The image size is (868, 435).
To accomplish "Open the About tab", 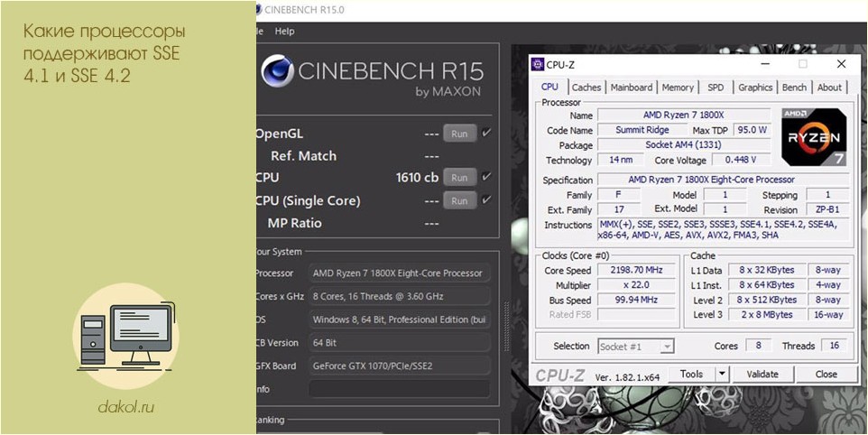I will 829,88.
